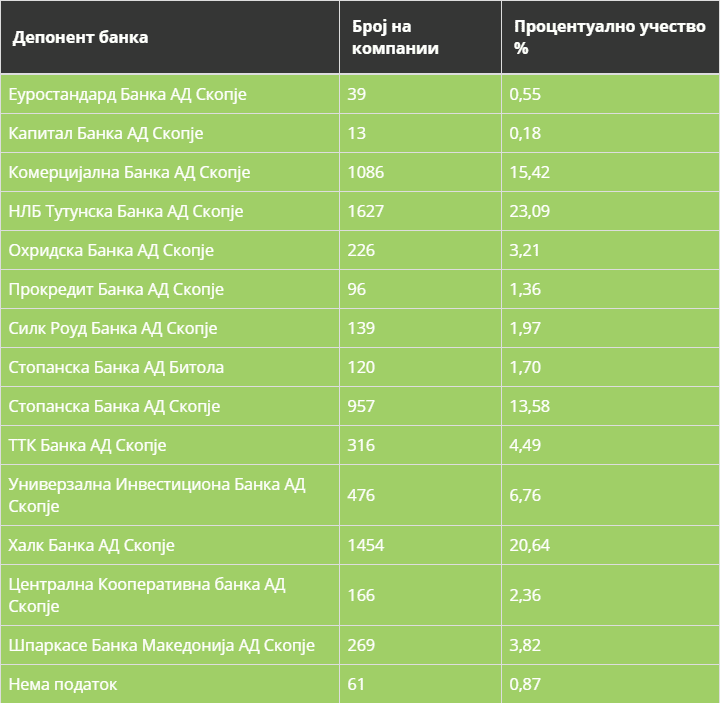Image resolution: width=721 pixels, height=703 pixels.
Task: Click the 'Депонент банка' column header
Action: click(170, 37)
